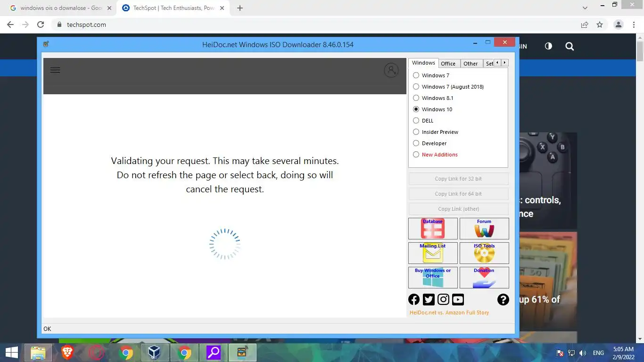Open a new Chrome tab

pos(240,8)
